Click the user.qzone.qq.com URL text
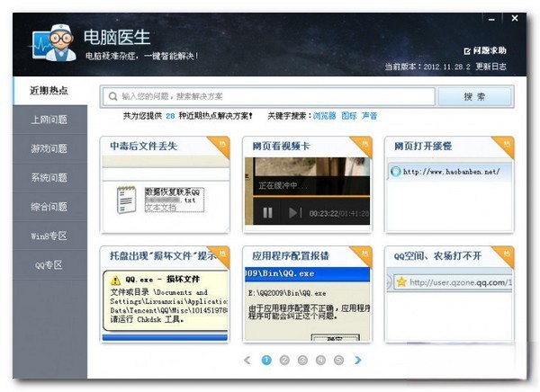540x392 pixels. (461, 282)
